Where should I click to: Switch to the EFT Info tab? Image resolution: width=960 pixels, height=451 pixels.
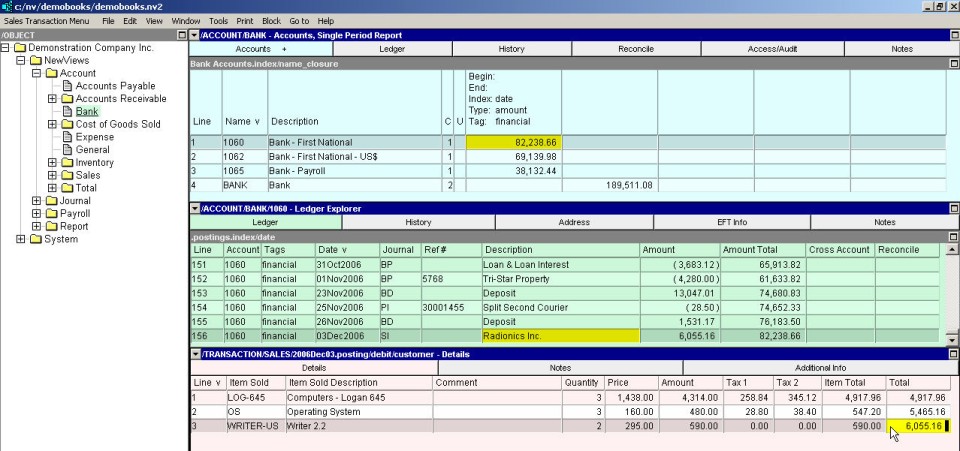pyautogui.click(x=731, y=222)
